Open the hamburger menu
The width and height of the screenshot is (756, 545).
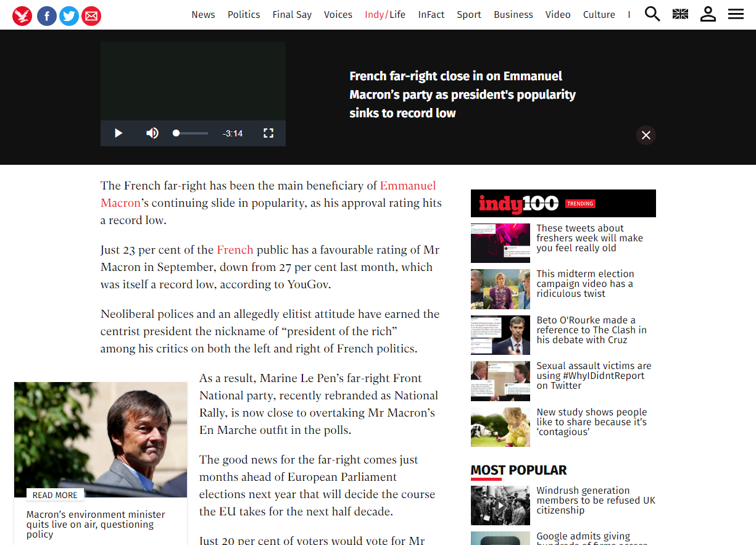[736, 14]
